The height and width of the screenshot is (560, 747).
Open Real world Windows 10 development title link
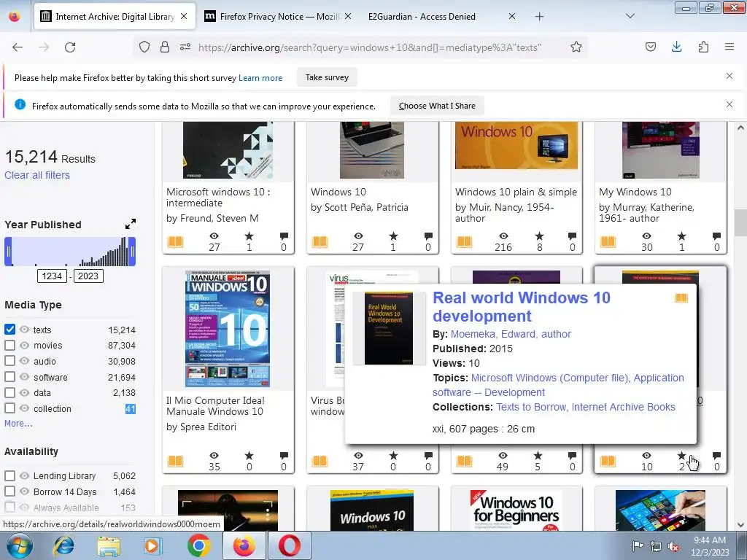[521, 307]
